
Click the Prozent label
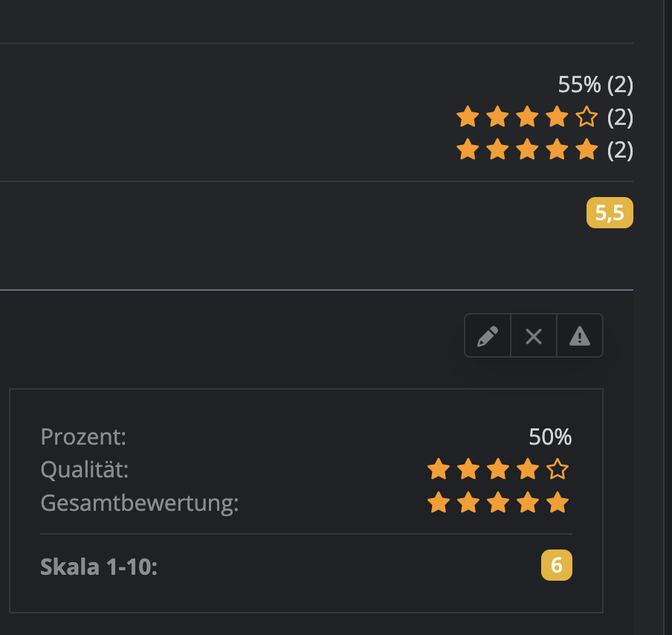pos(83,436)
